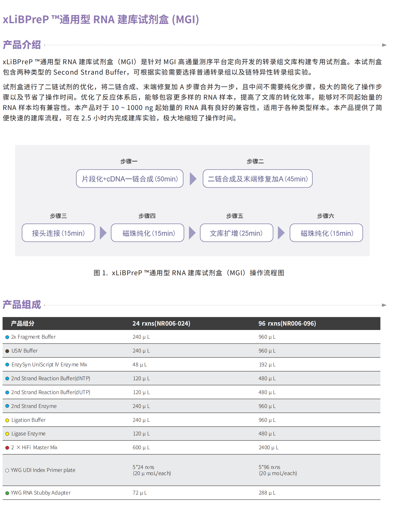Click the 步骤三 label

coord(58,216)
